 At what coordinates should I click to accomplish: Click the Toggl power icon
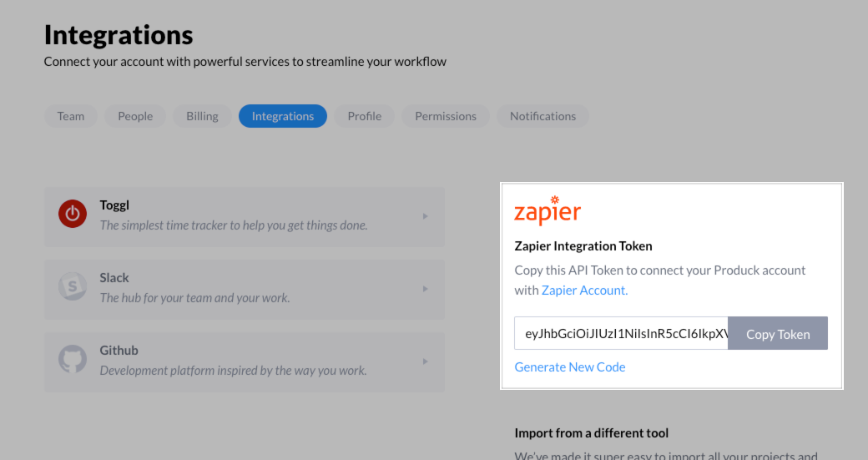coord(73,214)
